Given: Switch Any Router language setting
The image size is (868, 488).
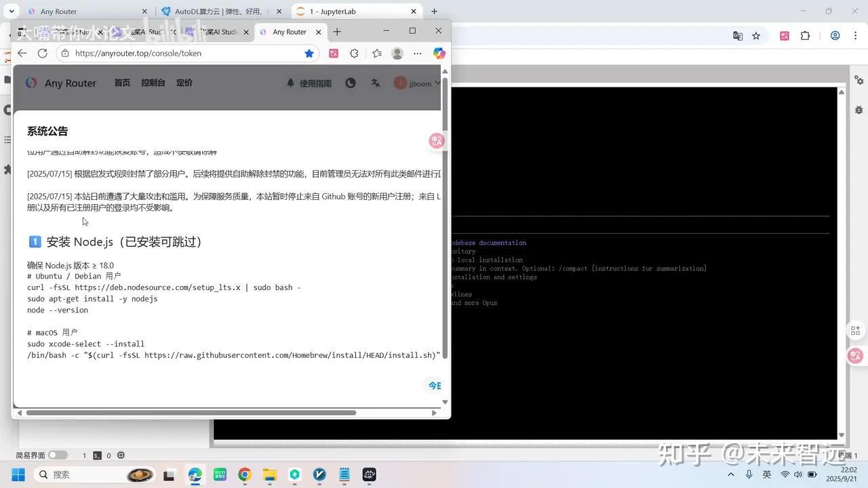Looking at the screenshot, I should 375,83.
